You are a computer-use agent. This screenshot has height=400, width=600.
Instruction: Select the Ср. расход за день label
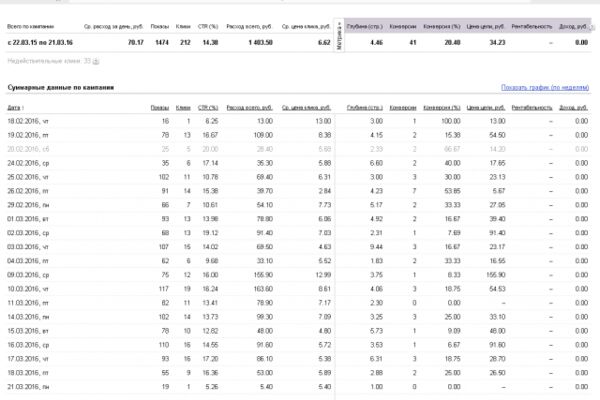(113, 26)
